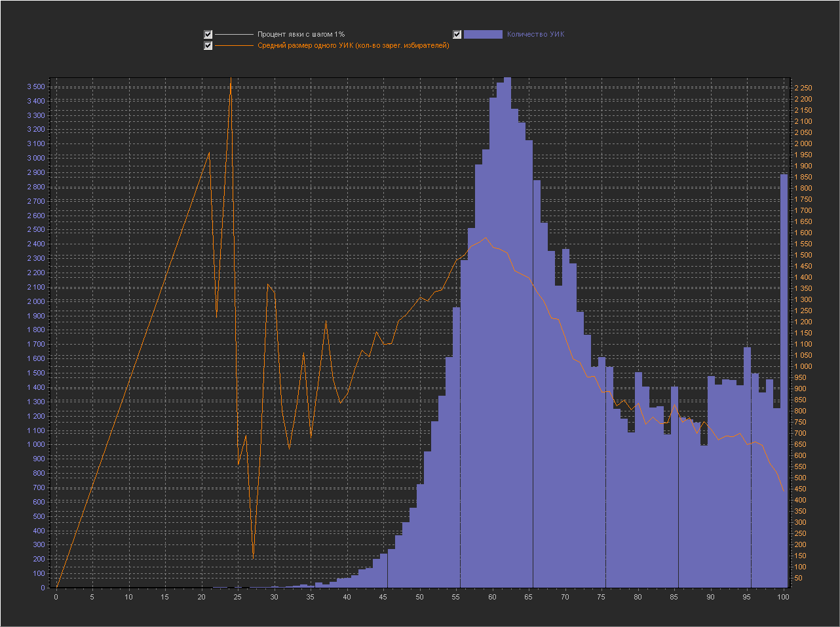This screenshot has width=840, height=627.
Task: Click the right axis value '1 250'
Action: point(803,311)
